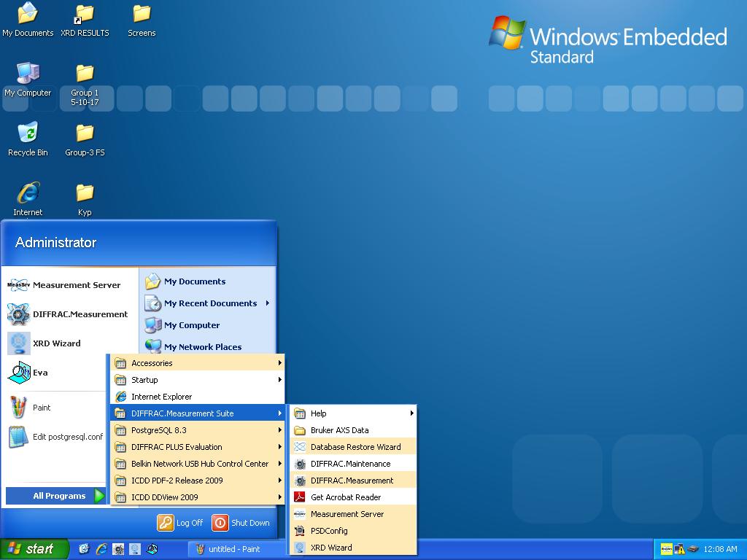Click Get Acrobat Reader menu item
The height and width of the screenshot is (560, 747).
(x=346, y=497)
